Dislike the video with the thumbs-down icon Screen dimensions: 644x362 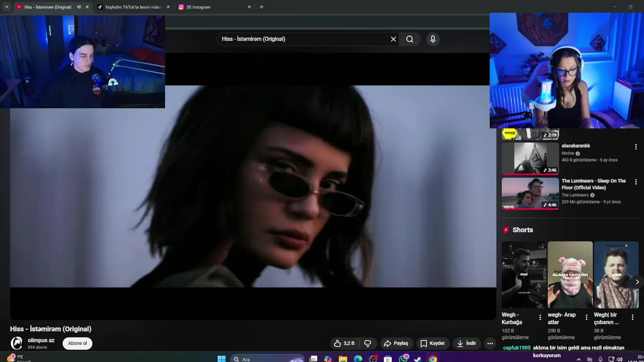368,343
